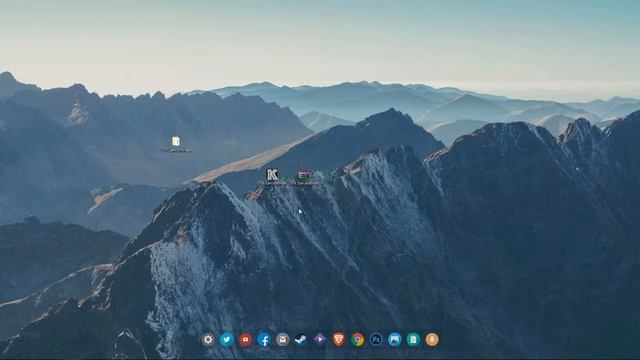This screenshot has width=640, height=360.
Task: Open the gray Mail icon in dock
Action: (x=282, y=340)
